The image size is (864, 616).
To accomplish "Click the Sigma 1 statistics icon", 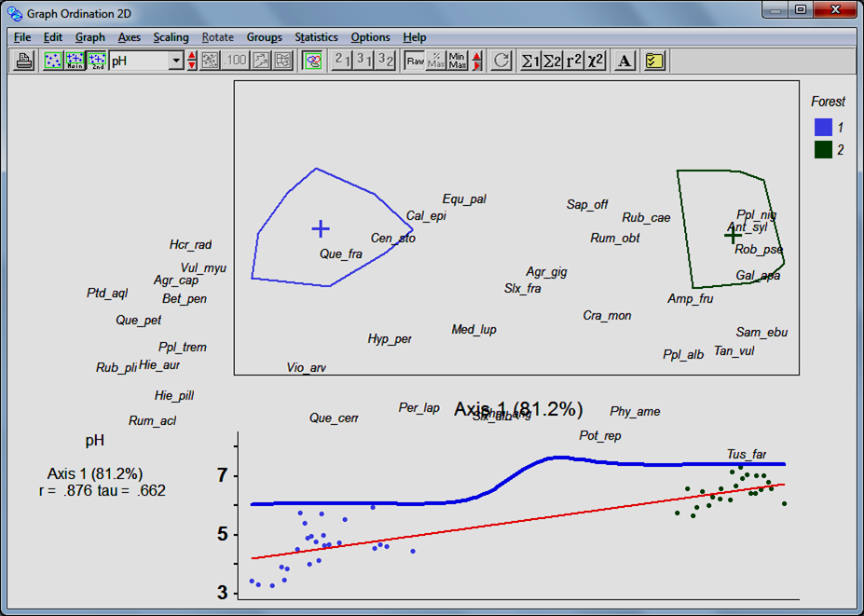I will click(x=529, y=61).
